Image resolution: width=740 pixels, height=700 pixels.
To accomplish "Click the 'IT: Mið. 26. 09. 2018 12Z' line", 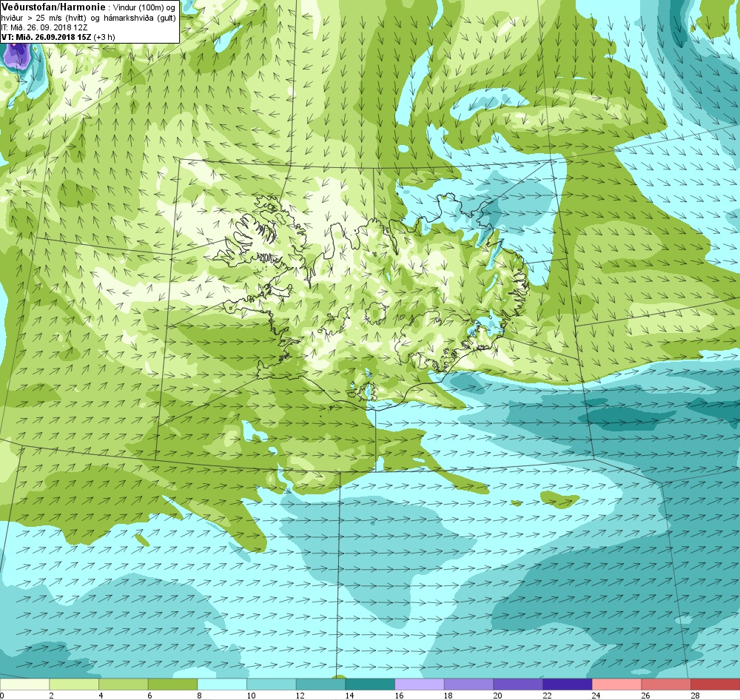I will 44,27.
